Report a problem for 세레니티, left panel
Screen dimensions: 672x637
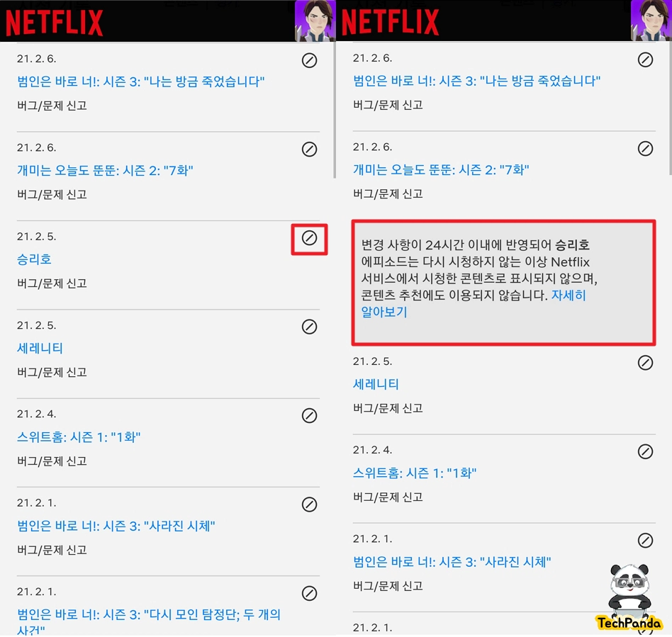[x=52, y=372]
